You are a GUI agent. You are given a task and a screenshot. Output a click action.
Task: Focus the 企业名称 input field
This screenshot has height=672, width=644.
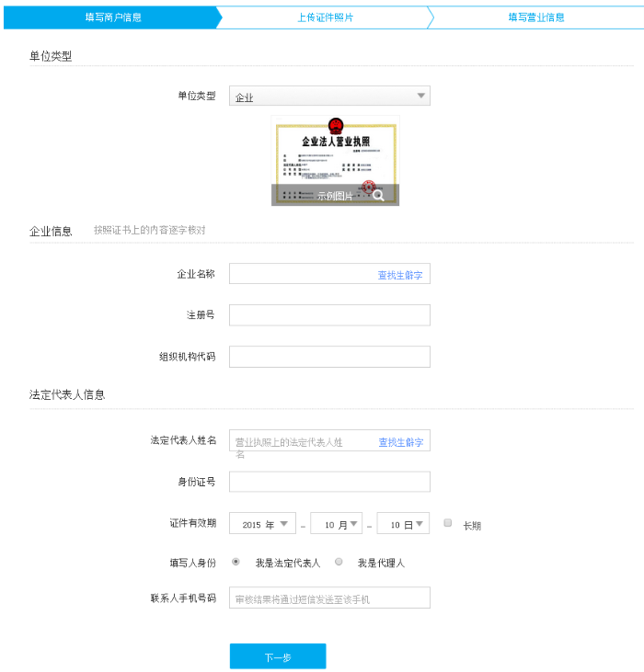click(329, 273)
